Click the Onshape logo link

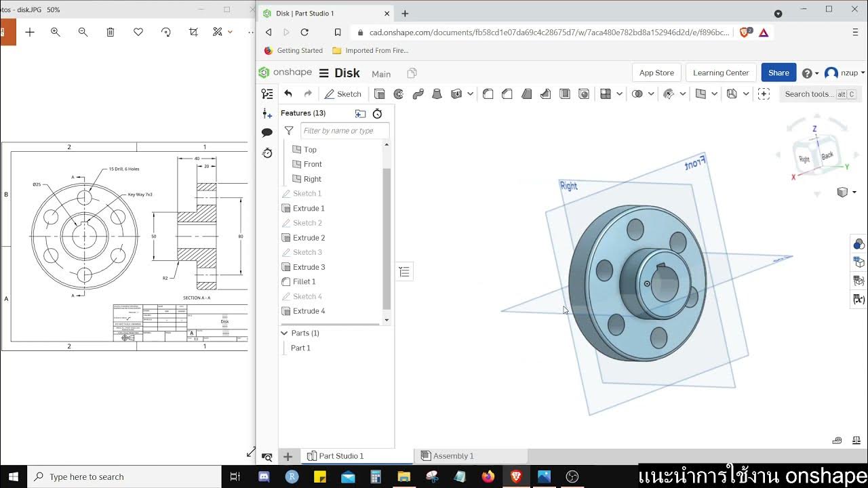[x=285, y=73]
